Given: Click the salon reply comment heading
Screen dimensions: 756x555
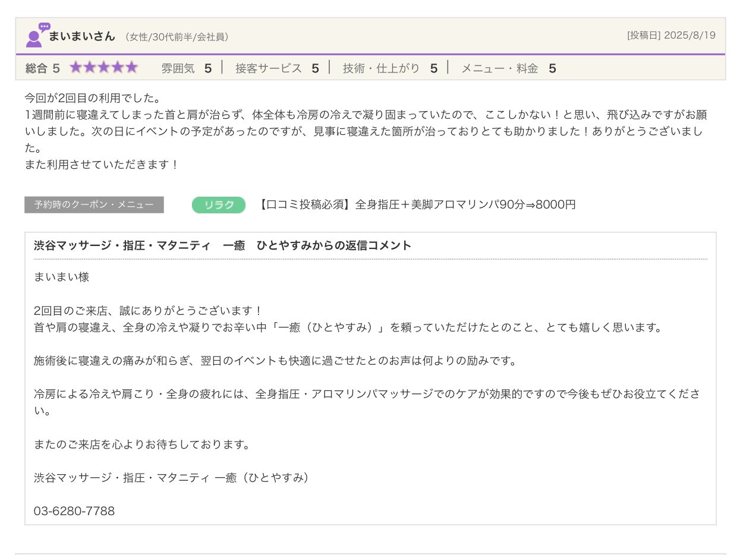Looking at the screenshot, I should click(x=222, y=245).
